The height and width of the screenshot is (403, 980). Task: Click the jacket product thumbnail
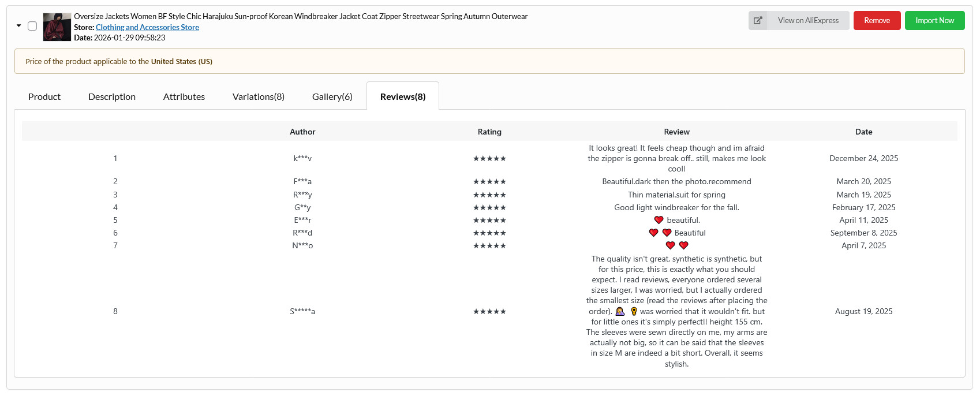(x=57, y=27)
